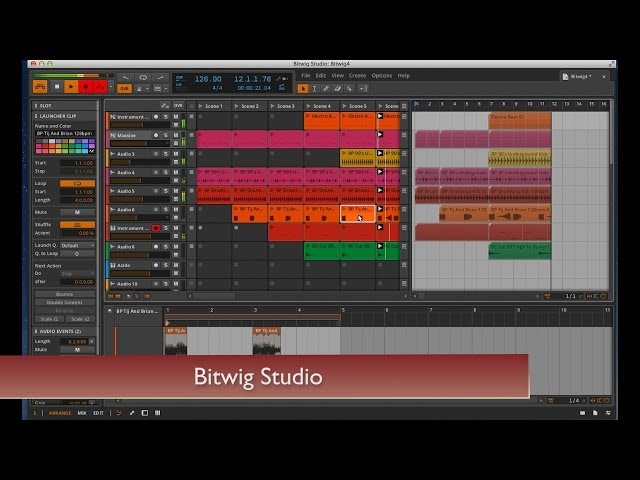Select the Pointer tool
Image resolution: width=640 pixels, height=480 pixels.
point(302,88)
